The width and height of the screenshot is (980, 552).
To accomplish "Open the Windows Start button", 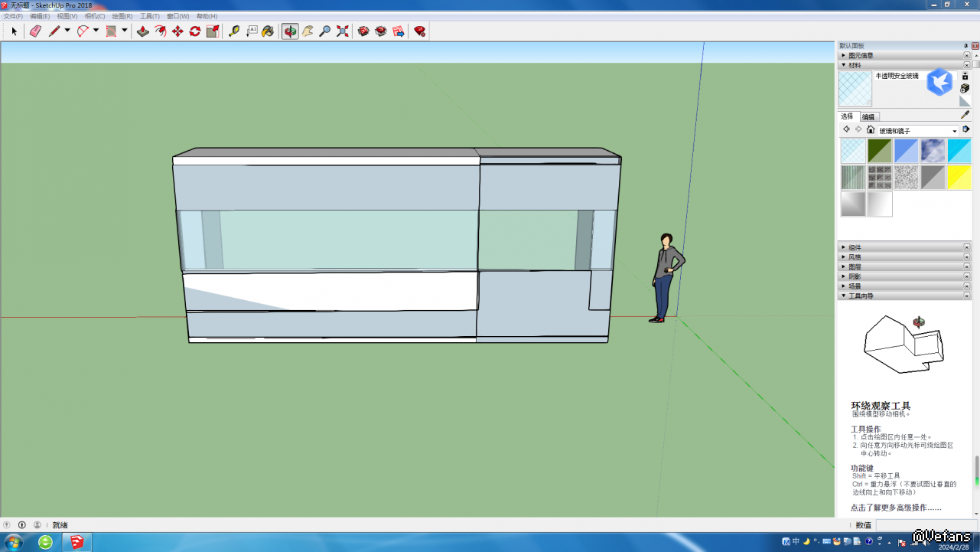I will coord(14,542).
